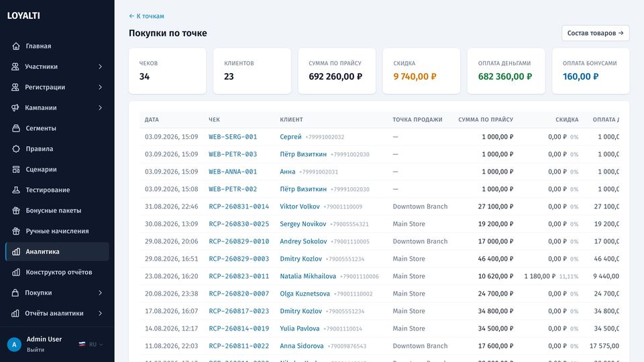Click phone number +79005554321

349,224
